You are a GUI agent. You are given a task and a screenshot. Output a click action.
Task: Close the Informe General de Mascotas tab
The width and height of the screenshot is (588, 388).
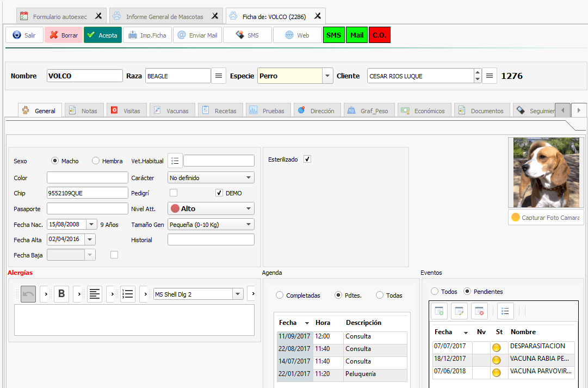click(x=215, y=16)
